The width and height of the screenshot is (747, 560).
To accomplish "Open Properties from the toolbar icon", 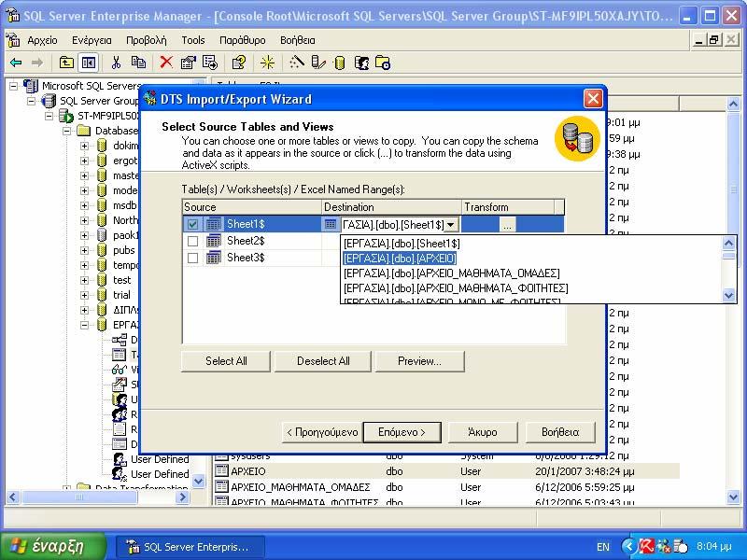I will coord(189,63).
